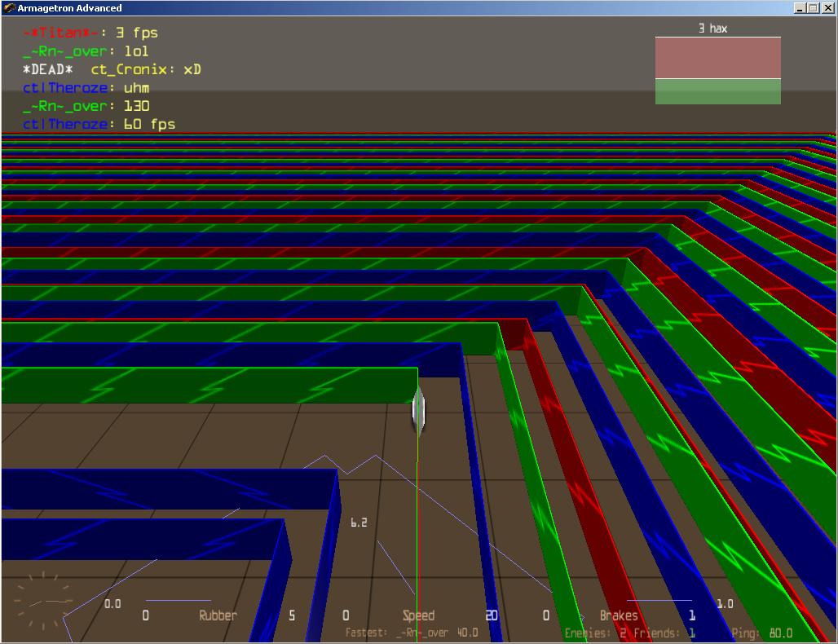Click the analog clock icon in the HUD

click(x=41, y=601)
